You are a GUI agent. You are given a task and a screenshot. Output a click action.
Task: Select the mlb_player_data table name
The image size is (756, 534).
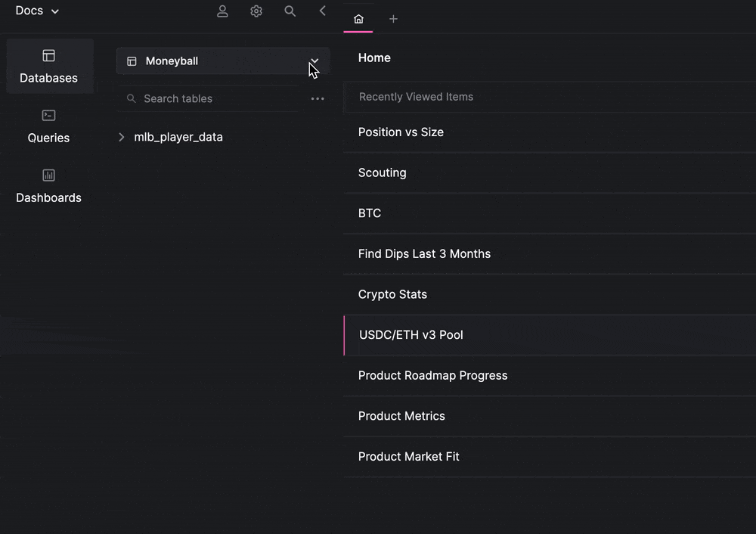tap(178, 137)
